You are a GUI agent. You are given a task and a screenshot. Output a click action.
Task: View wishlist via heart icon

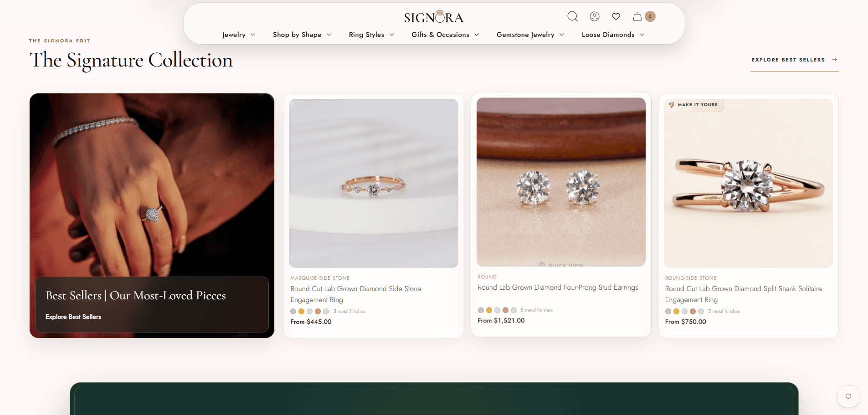pyautogui.click(x=616, y=17)
